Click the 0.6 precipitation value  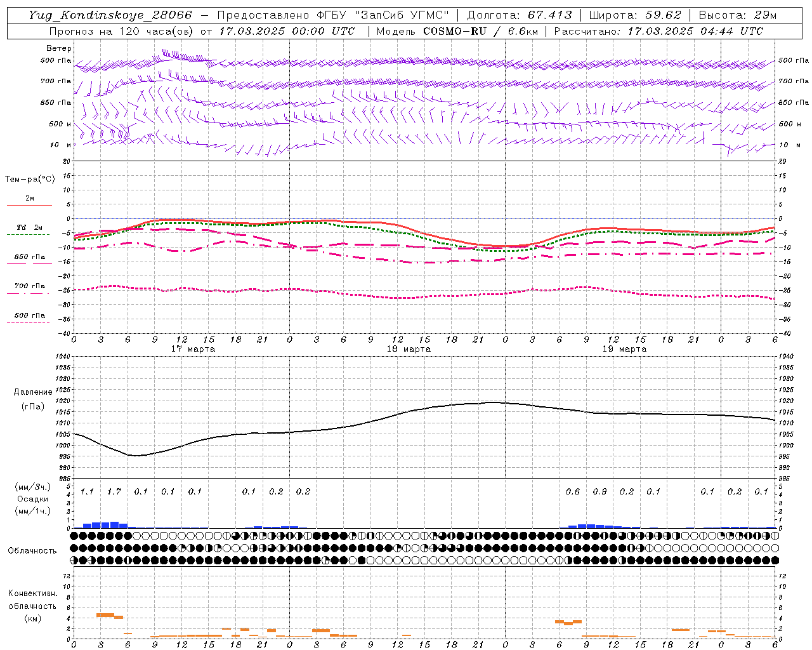(x=572, y=491)
